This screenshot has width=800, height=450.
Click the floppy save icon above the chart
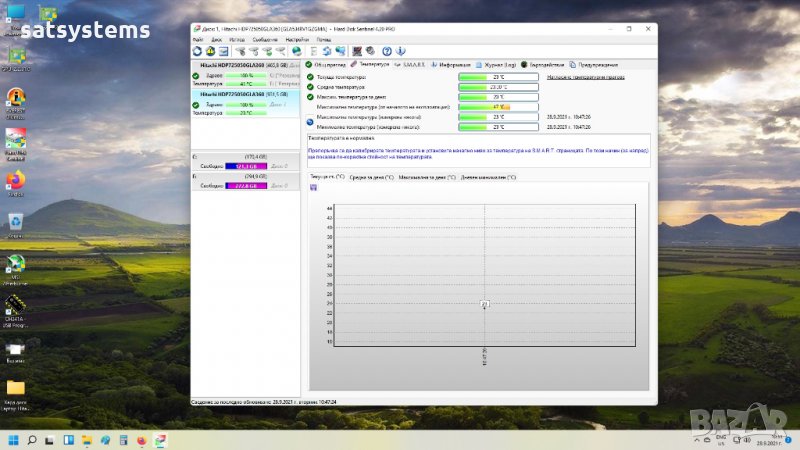click(314, 187)
